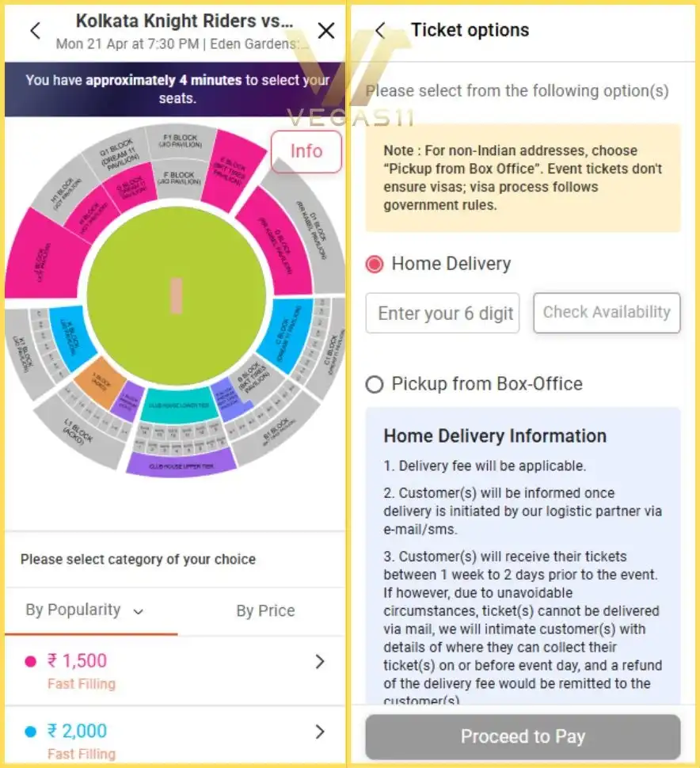This screenshot has width=700, height=768.
Task: Choose the Pickup from Box-Office option
Action: point(375,384)
